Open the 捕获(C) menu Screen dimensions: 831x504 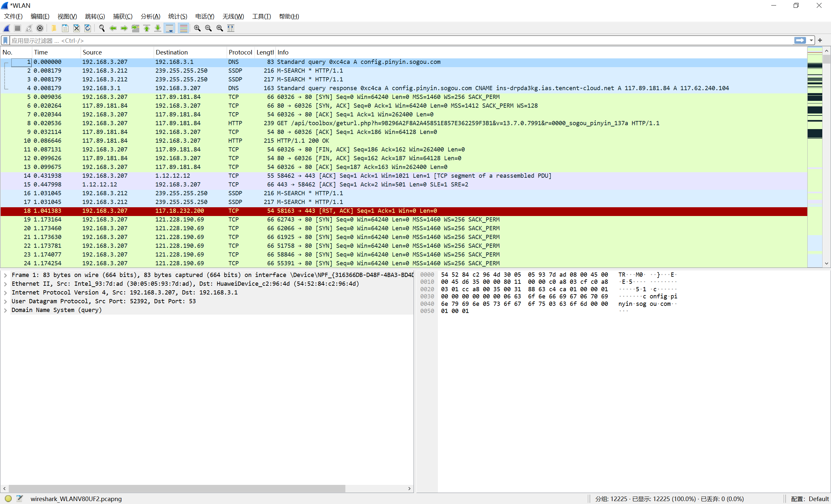click(x=123, y=16)
